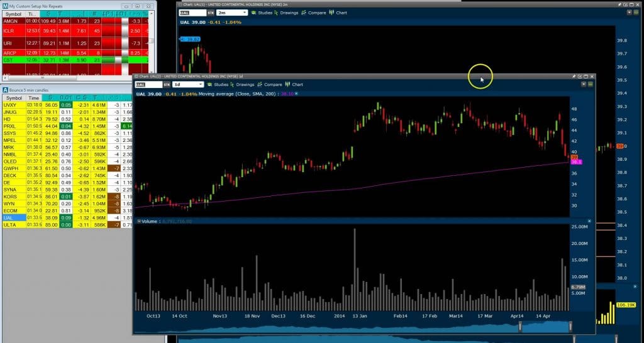Click the green icon at right of 1d toolbar

[x=590, y=85]
